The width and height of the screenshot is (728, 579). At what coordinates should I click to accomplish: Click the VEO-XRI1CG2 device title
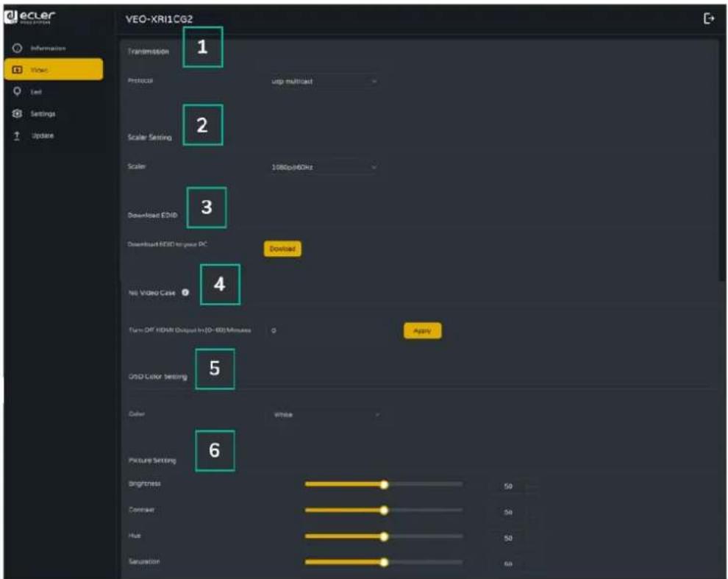point(159,19)
